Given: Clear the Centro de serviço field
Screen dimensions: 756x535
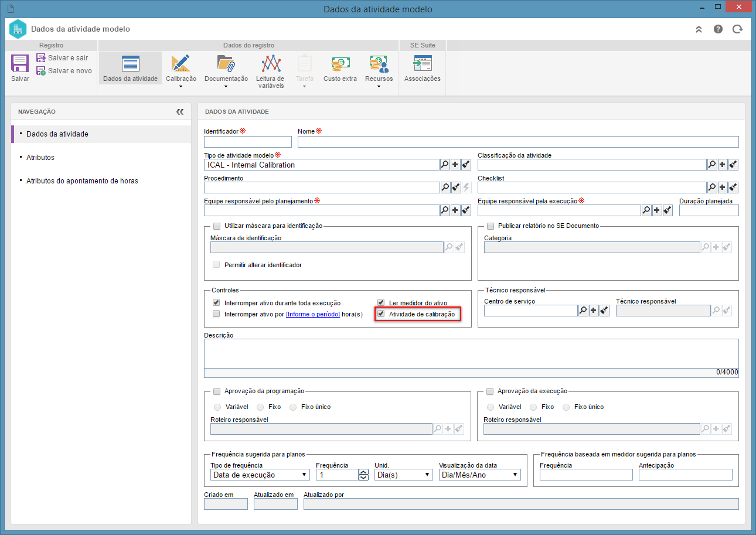Looking at the screenshot, I should click(604, 311).
